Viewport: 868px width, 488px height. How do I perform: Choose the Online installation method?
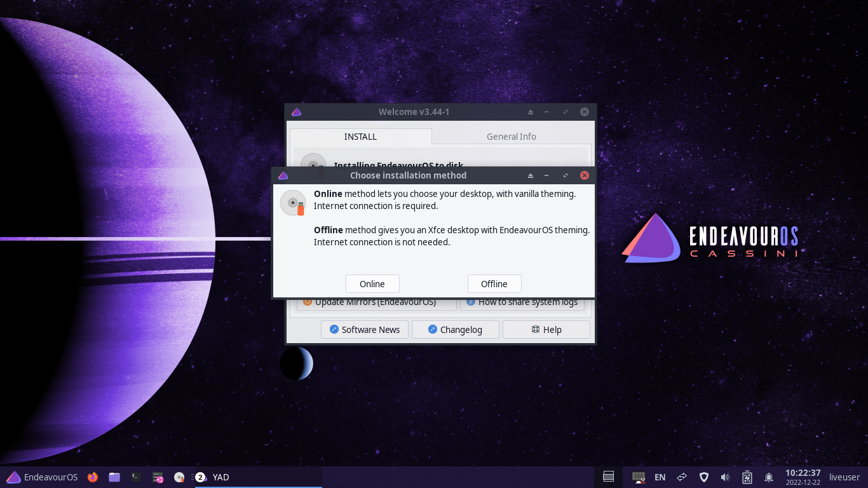pyautogui.click(x=372, y=284)
